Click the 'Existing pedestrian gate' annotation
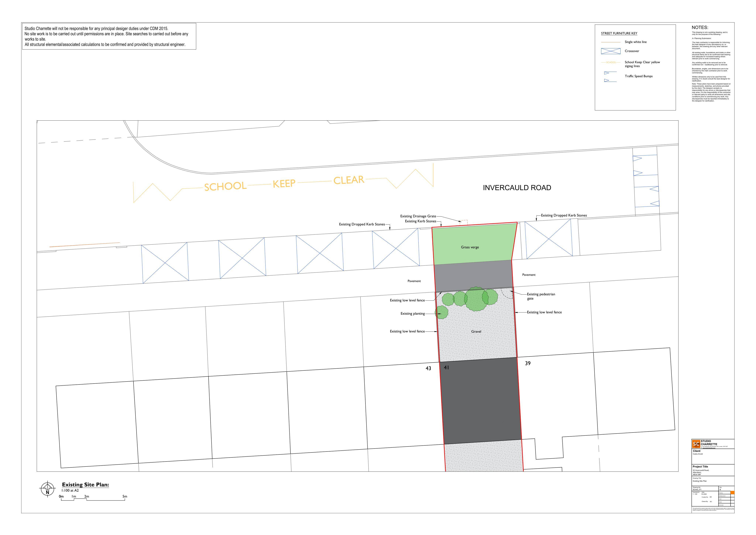The image size is (756, 535). [x=541, y=296]
